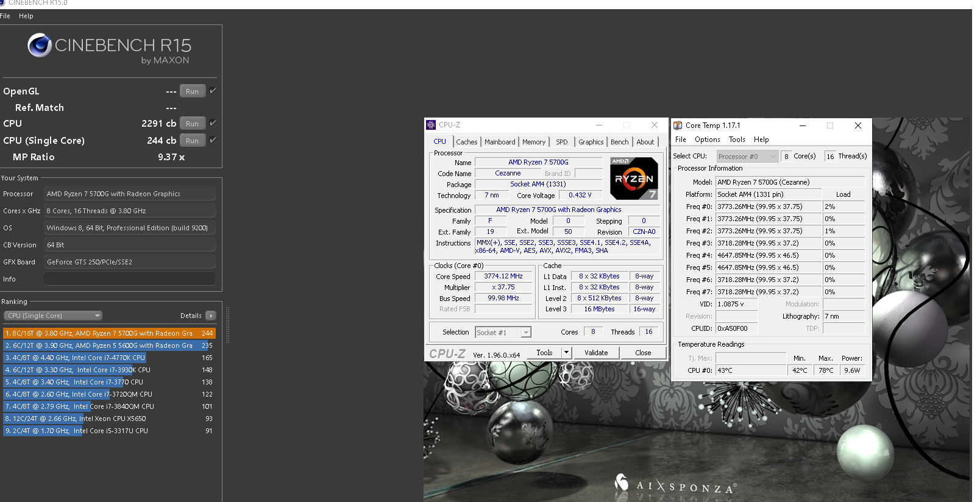Toggle the CPU (Single Core) test checkbox
Viewport: 980px width, 502px height.
coord(213,140)
